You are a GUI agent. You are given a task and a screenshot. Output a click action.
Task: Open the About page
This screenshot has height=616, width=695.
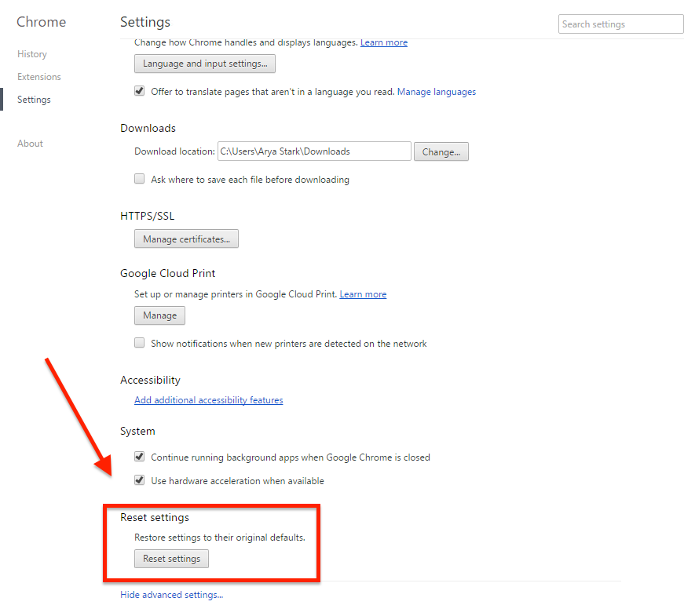coord(30,143)
